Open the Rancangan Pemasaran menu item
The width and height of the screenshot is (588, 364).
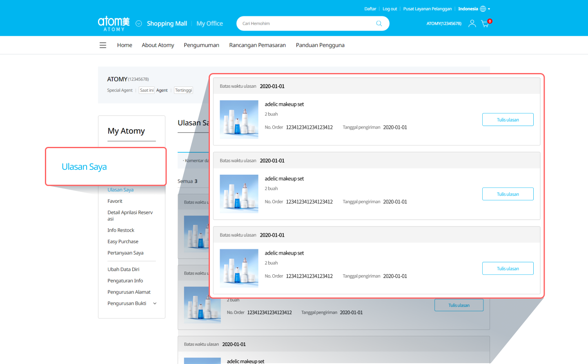[257, 45]
